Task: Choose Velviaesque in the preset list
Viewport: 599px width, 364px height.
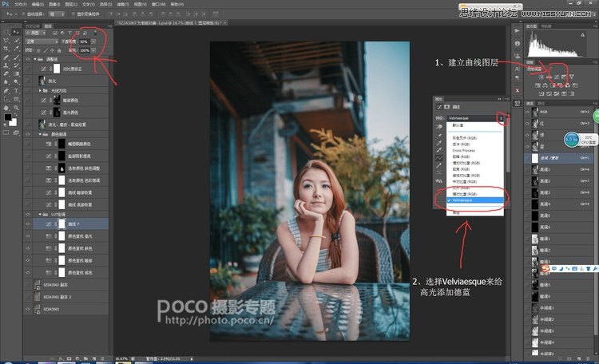Action: (x=475, y=200)
